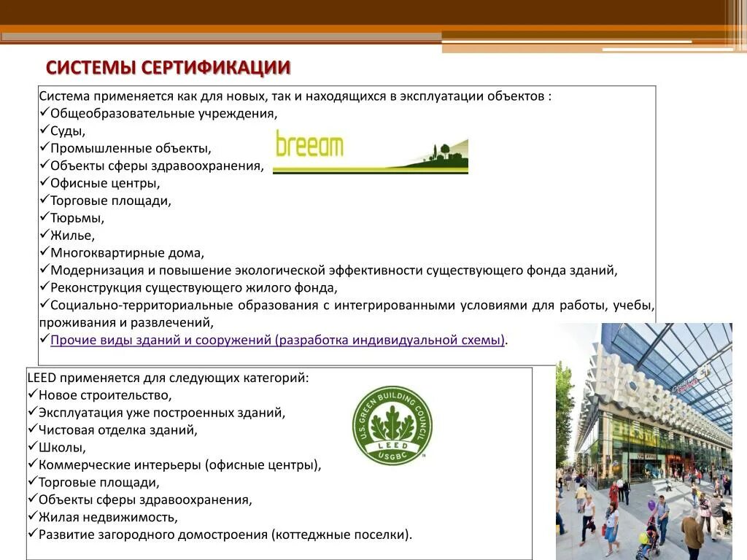Click the heading "LEED применяется для следующих категорий:"
This screenshot has height=560, width=747.
(x=169, y=378)
